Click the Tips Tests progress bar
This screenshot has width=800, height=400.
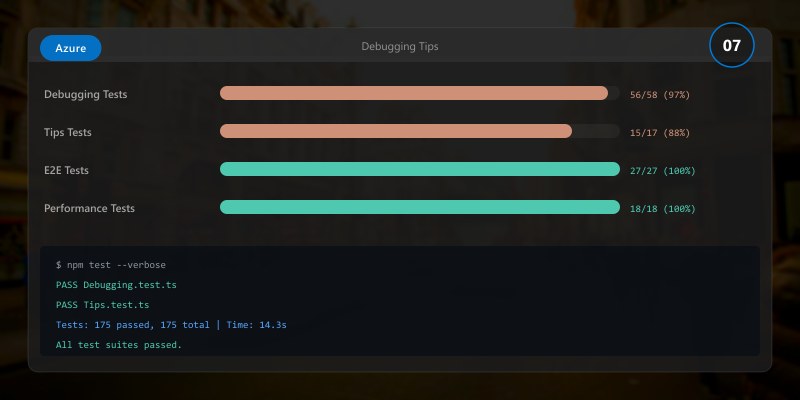(420, 131)
